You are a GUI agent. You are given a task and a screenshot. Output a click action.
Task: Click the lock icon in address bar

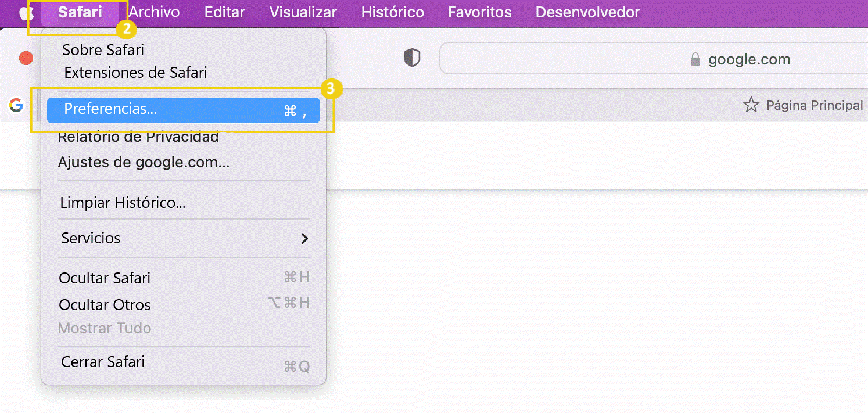pyautogui.click(x=695, y=60)
